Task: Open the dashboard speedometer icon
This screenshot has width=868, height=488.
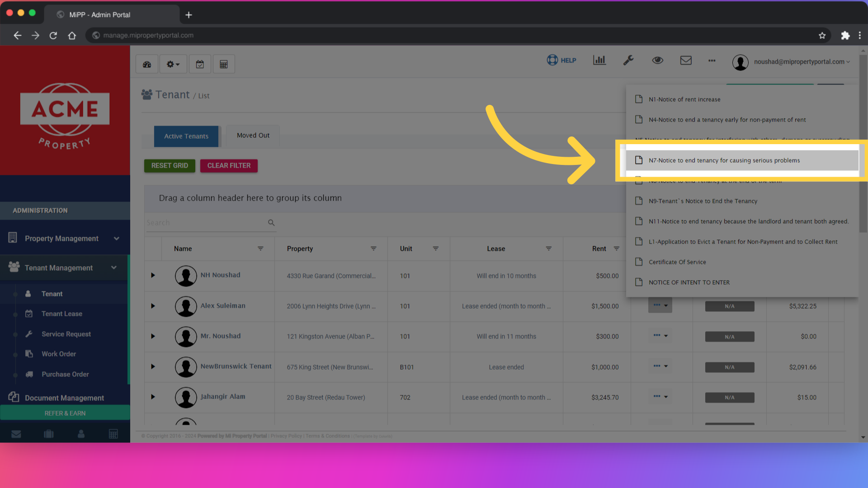Action: 147,64
